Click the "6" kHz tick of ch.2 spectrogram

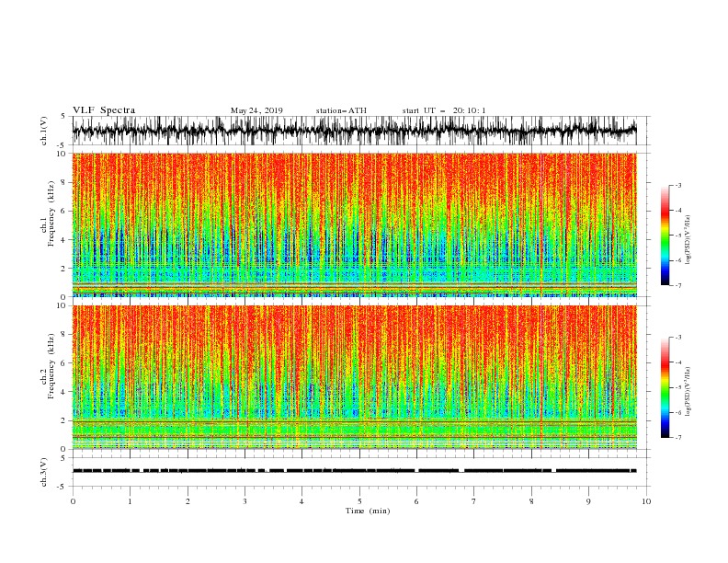pos(64,363)
